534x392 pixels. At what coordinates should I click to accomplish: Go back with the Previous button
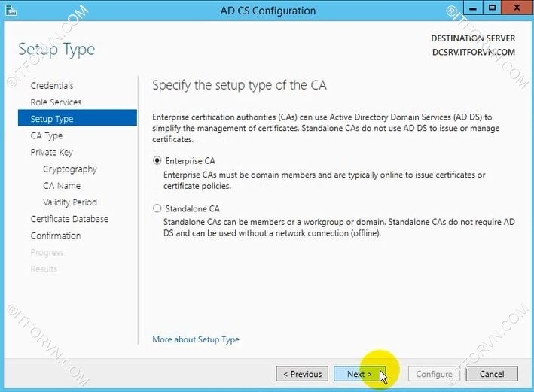(303, 374)
